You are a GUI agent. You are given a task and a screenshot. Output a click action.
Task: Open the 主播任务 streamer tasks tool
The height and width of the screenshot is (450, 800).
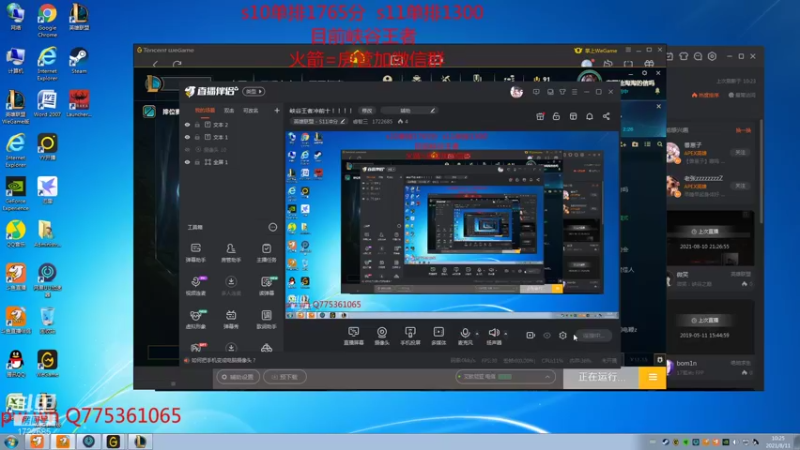coord(266,253)
